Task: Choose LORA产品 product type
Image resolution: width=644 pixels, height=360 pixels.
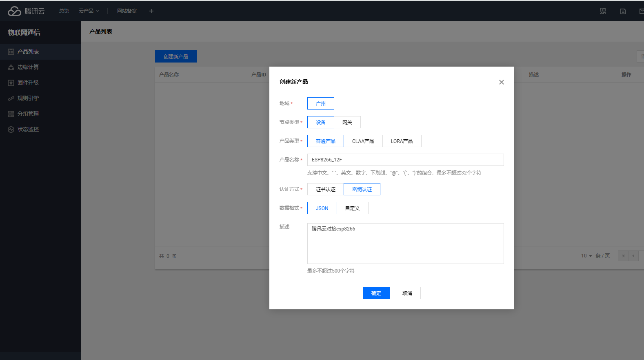Action: (402, 141)
